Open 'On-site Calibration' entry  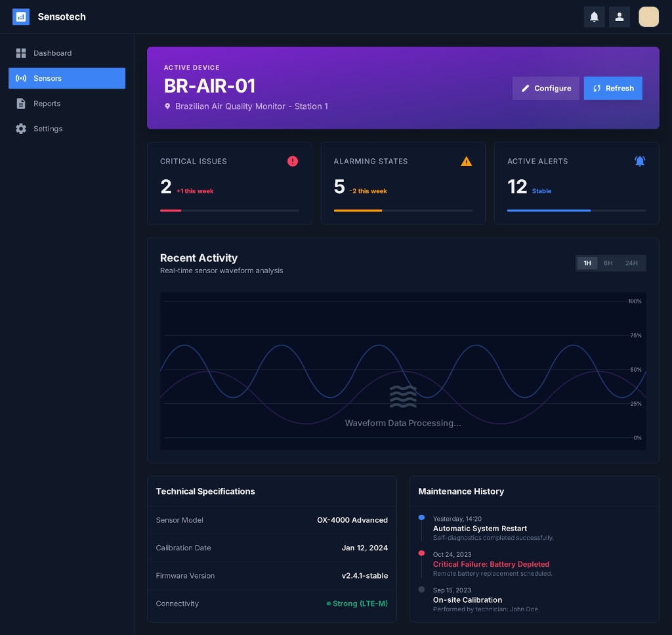point(467,600)
